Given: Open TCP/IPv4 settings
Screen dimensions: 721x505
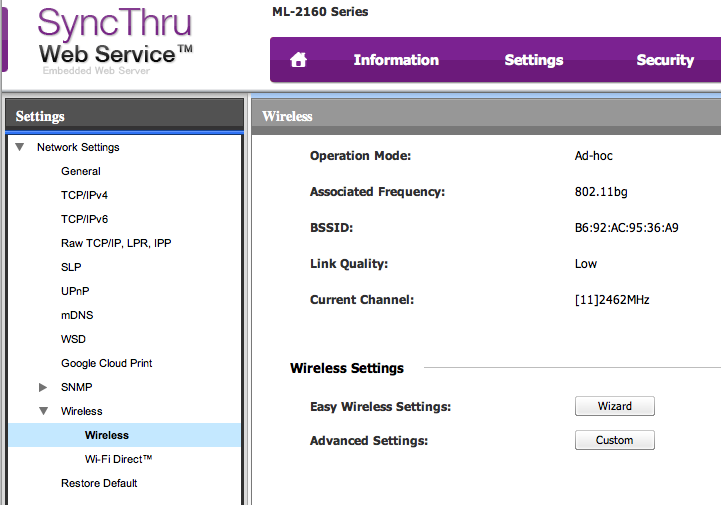Looking at the screenshot, I should pyautogui.click(x=84, y=195).
